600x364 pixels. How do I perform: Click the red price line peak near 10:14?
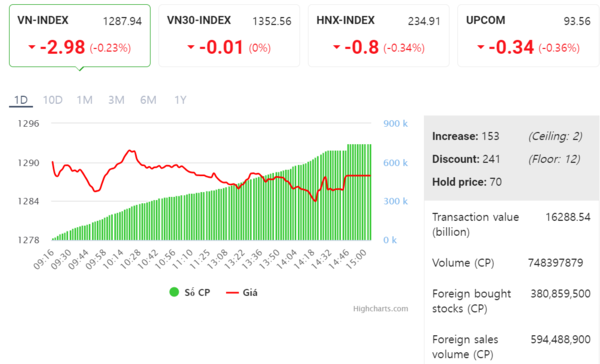pos(130,151)
